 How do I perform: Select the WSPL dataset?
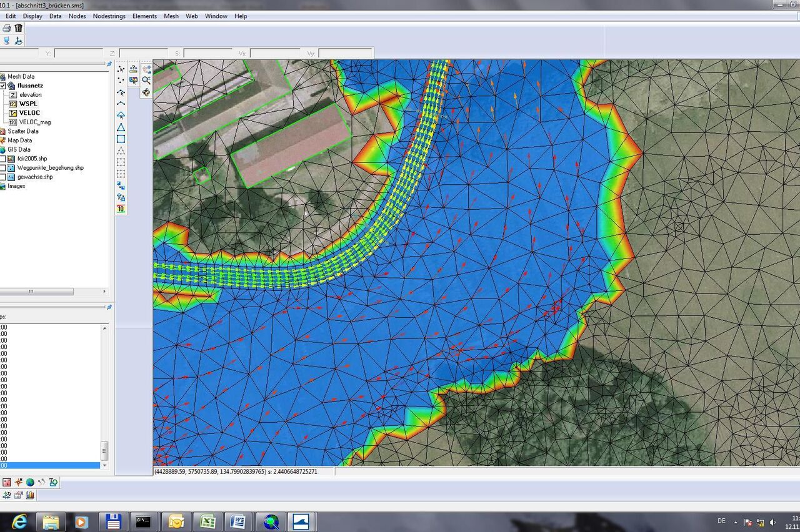tap(28, 104)
